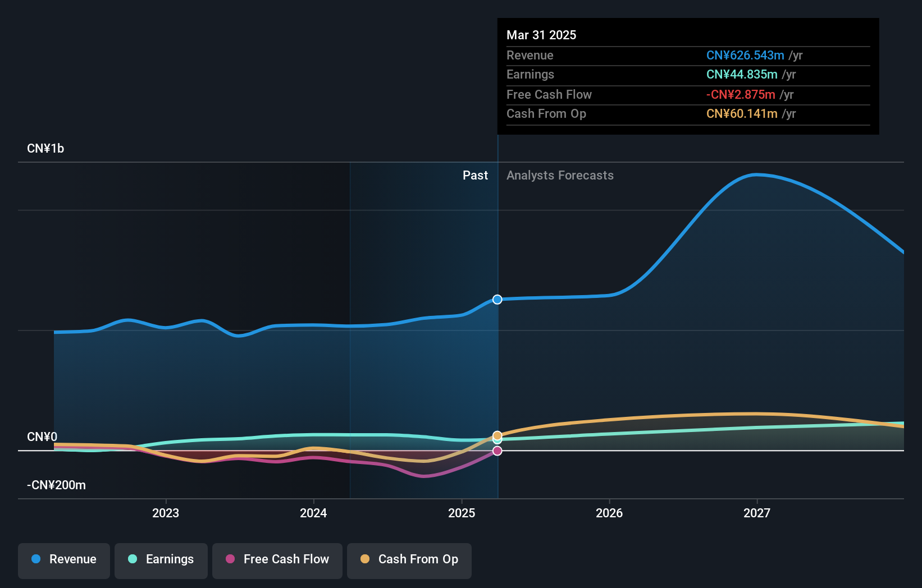Click the CN¥626.543m revenue value
Image resolution: width=922 pixels, height=588 pixels.
(x=745, y=56)
